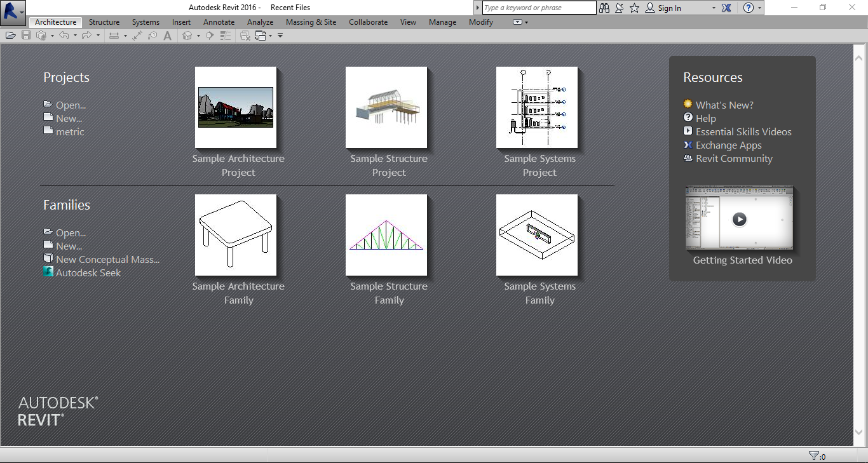Click the filter icon in status bar
The image size is (868, 463).
[x=813, y=455]
